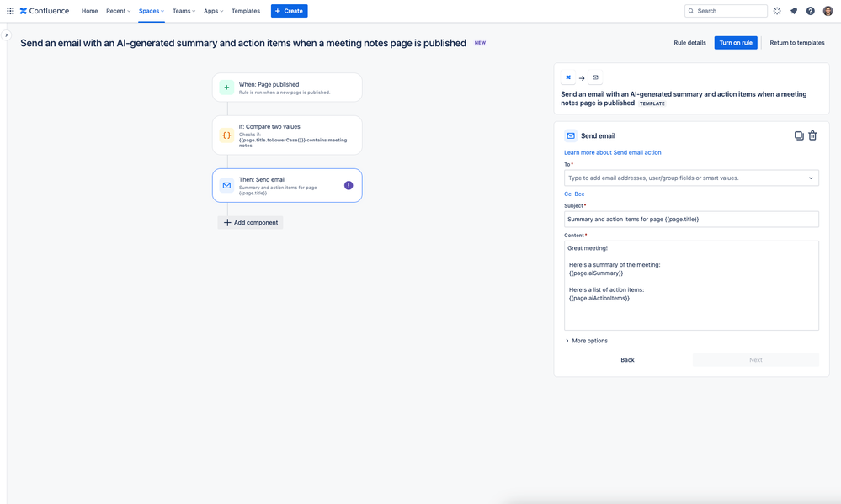
Task: Open the notifications bell icon
Action: coord(794,11)
